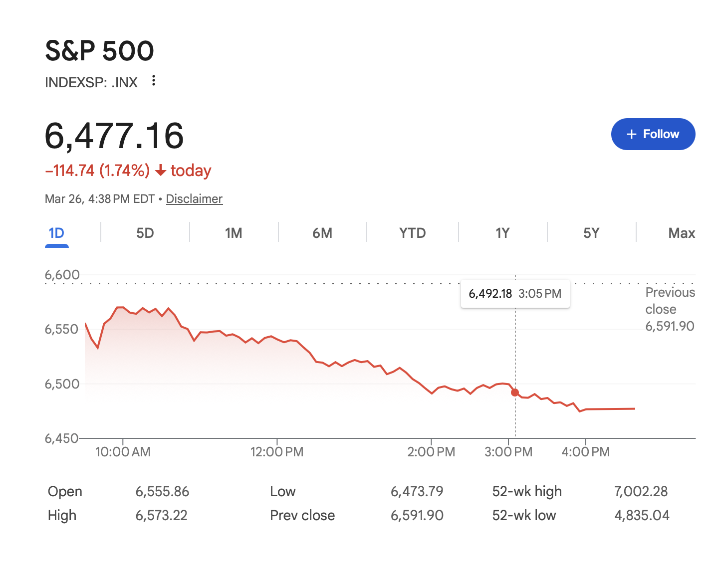Image resolution: width=715 pixels, height=588 pixels.
Task: Select the YTD chart range
Action: (x=412, y=232)
